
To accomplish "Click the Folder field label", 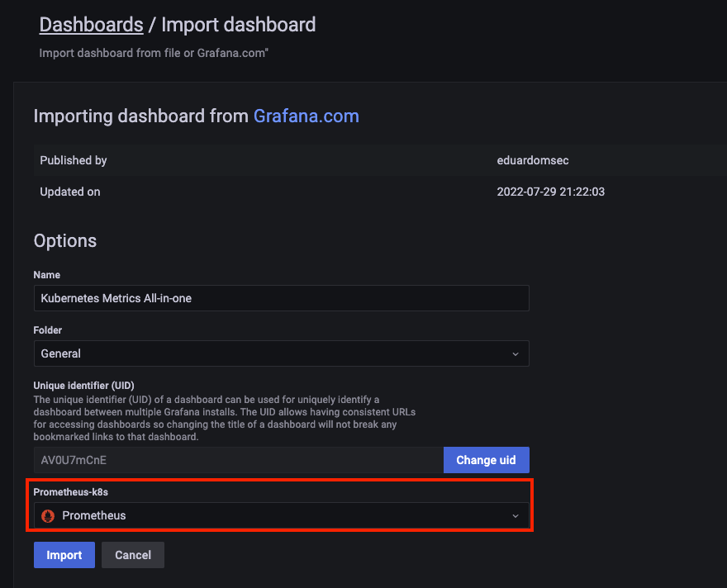I will [x=47, y=330].
